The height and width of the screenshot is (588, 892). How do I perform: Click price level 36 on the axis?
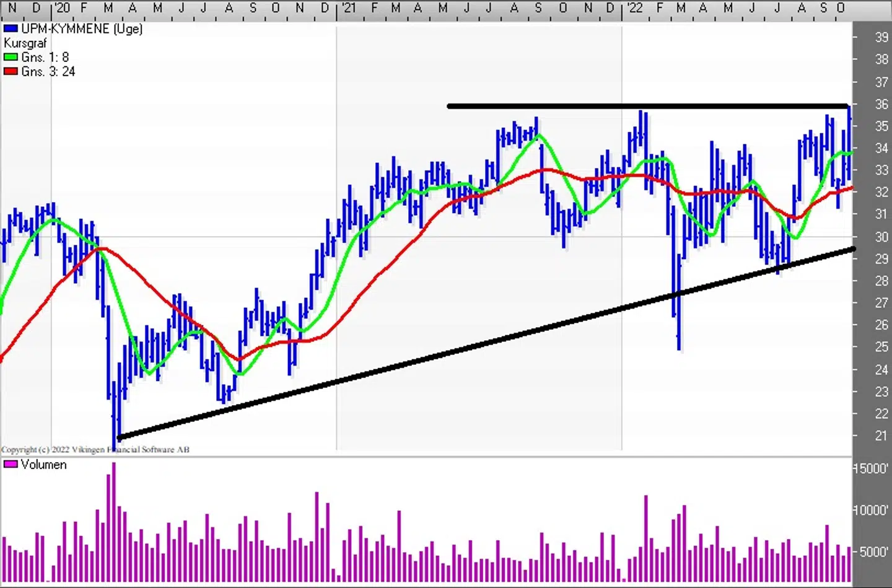coord(881,104)
